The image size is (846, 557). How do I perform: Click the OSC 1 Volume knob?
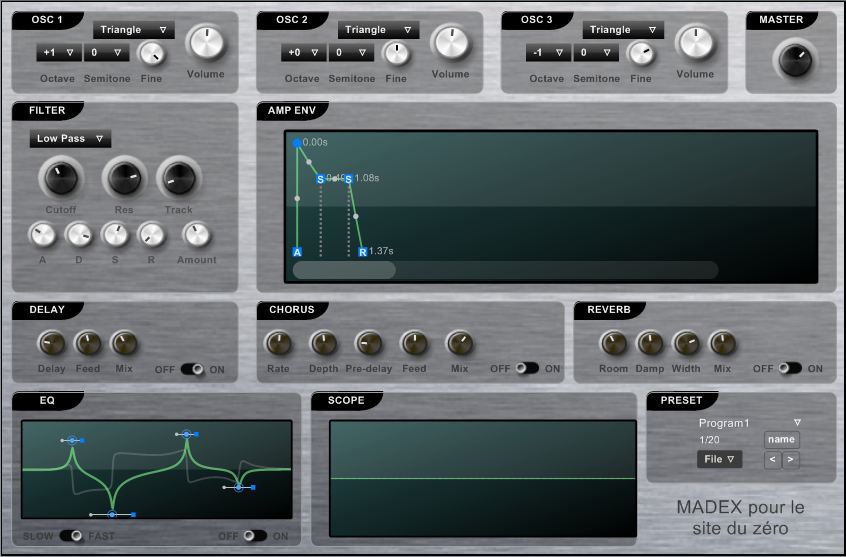click(x=205, y=44)
